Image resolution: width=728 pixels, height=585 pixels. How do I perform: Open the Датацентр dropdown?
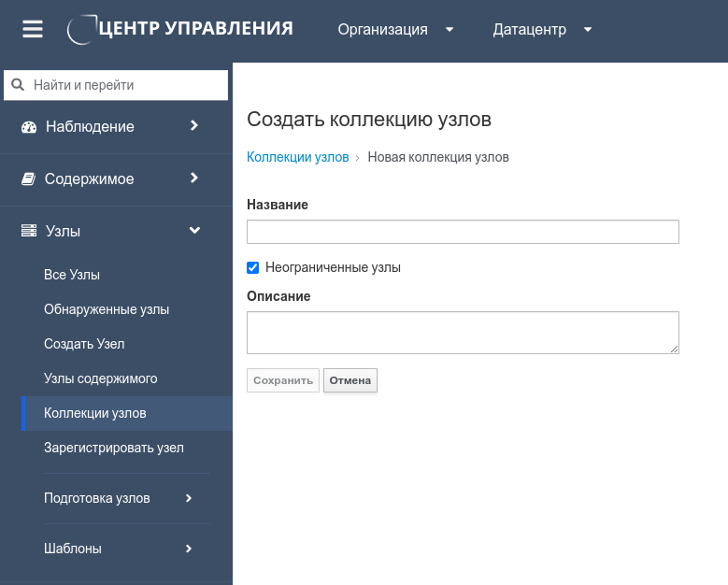tap(542, 29)
